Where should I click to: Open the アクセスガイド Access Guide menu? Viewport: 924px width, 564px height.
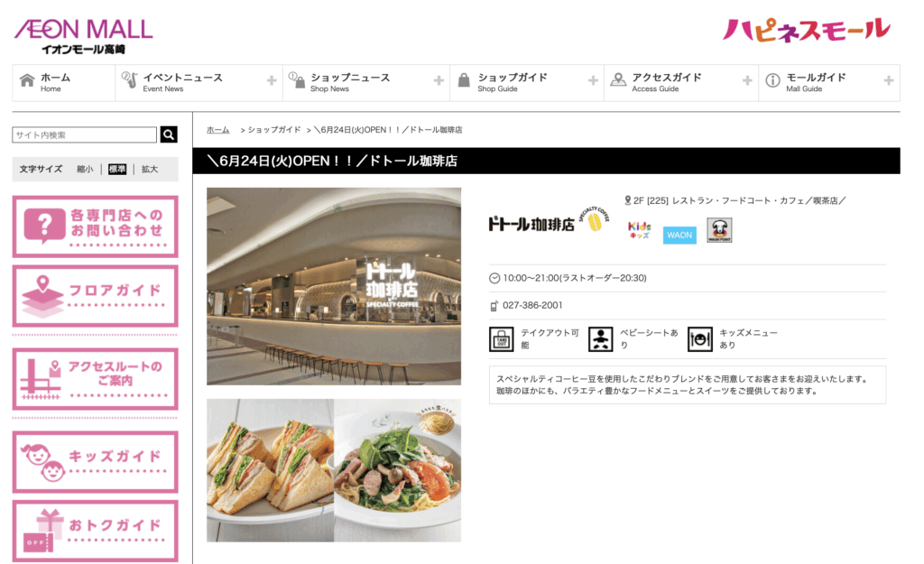pos(681,82)
